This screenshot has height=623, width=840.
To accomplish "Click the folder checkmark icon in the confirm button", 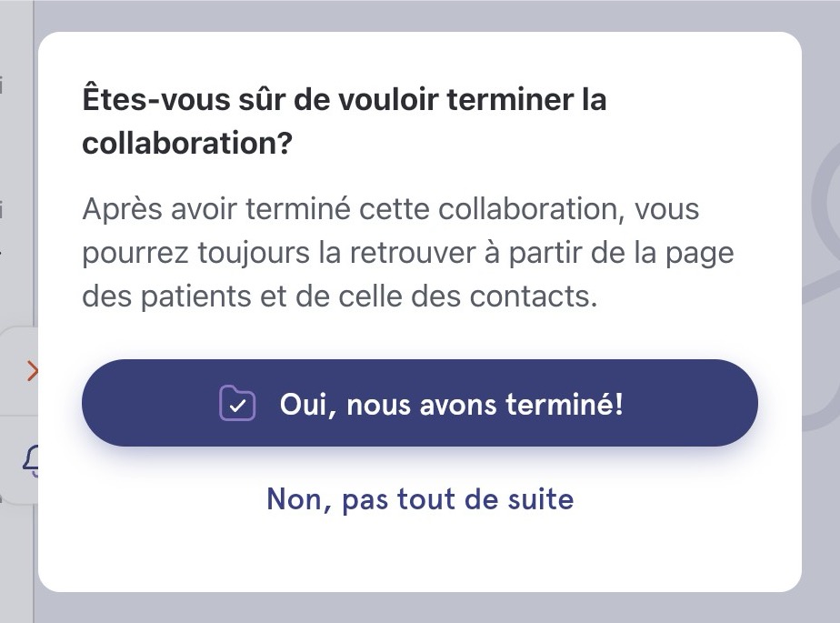I will tap(237, 403).
